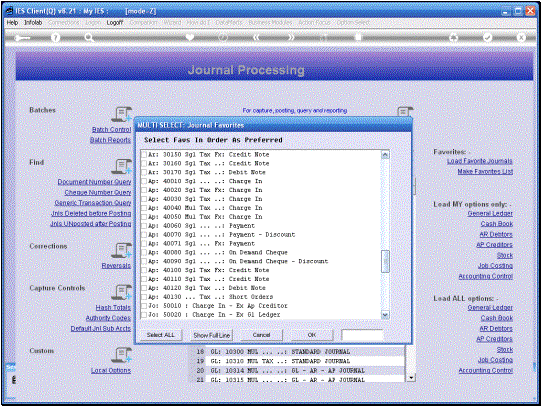This screenshot has width=541, height=406.
Task: Click Ap: 40090 On Demand Cheque - Discount row
Action: click(261, 261)
